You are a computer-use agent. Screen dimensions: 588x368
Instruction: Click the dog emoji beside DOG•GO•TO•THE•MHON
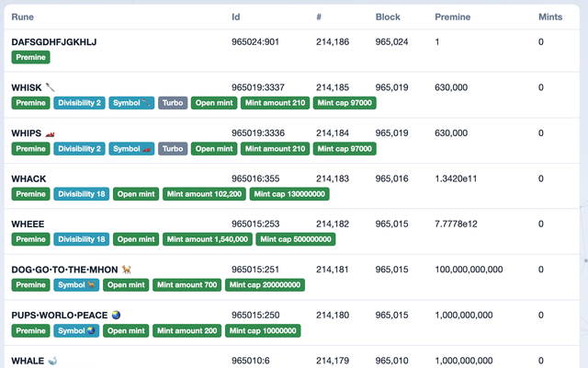(x=127, y=270)
